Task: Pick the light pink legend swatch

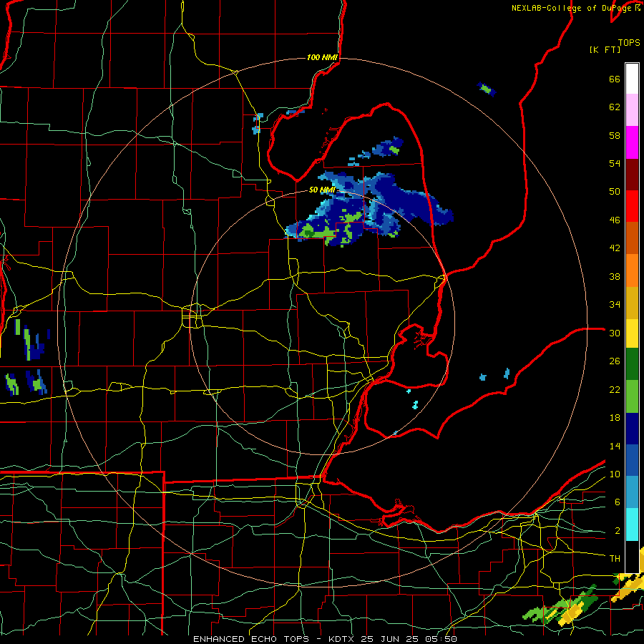Action: [x=632, y=110]
